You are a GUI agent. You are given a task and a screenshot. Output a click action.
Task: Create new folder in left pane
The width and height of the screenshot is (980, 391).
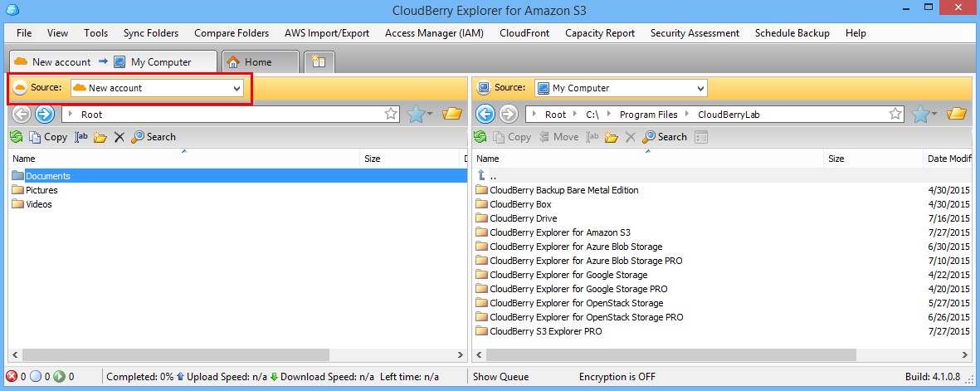[100, 136]
